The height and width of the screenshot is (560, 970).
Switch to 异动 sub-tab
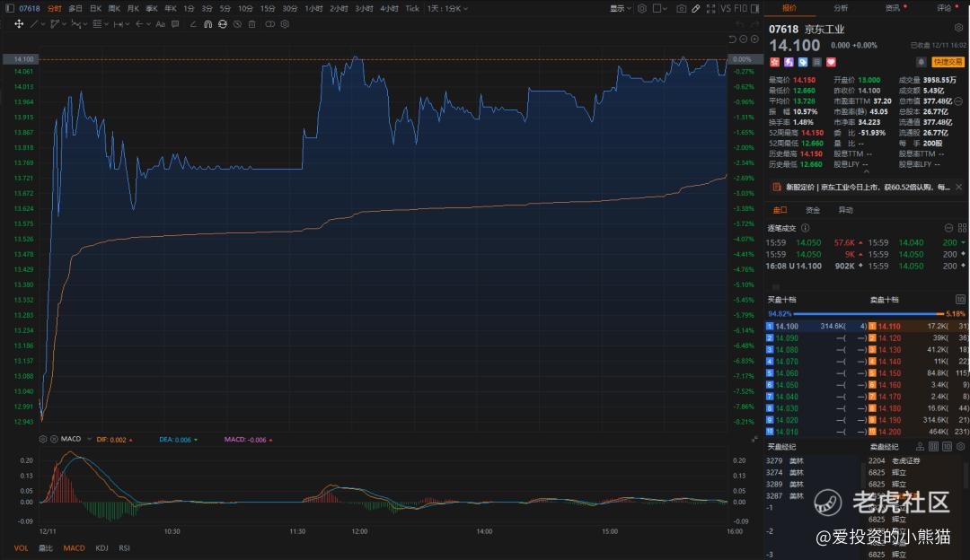845,210
